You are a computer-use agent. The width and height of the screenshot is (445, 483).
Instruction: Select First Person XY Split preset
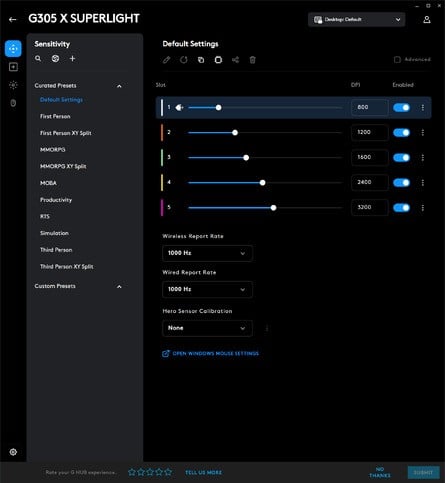pos(66,133)
